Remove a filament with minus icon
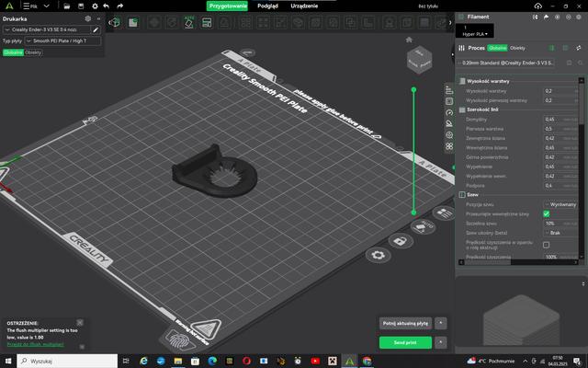This screenshot has width=588, height=368. pyautogui.click(x=569, y=17)
